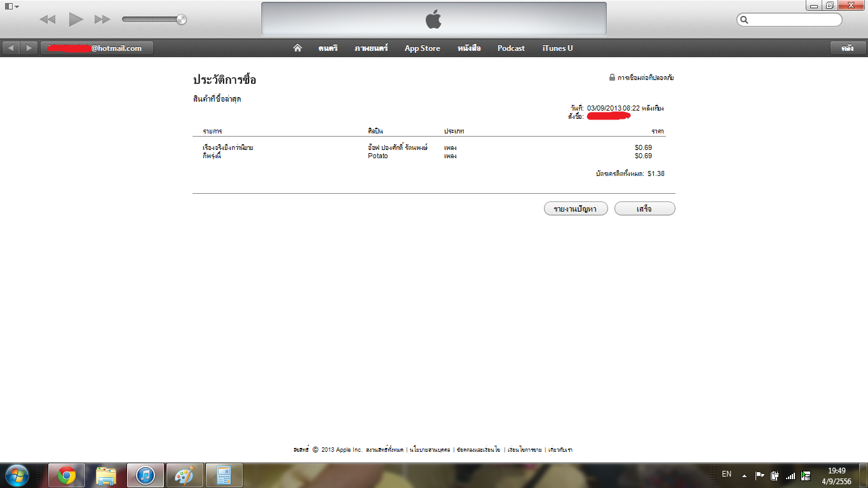This screenshot has width=868, height=488.
Task: Click the iTunes taskbar icon
Action: pos(146,475)
